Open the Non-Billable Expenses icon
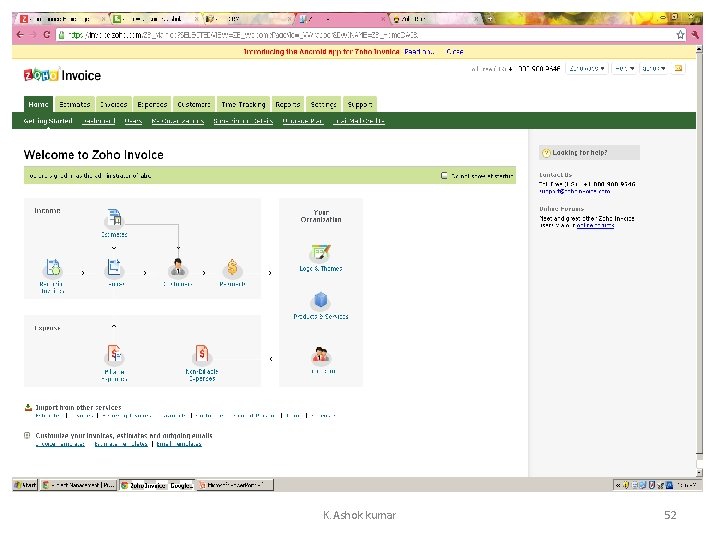Viewport: 720px width, 540px height. pos(202,354)
